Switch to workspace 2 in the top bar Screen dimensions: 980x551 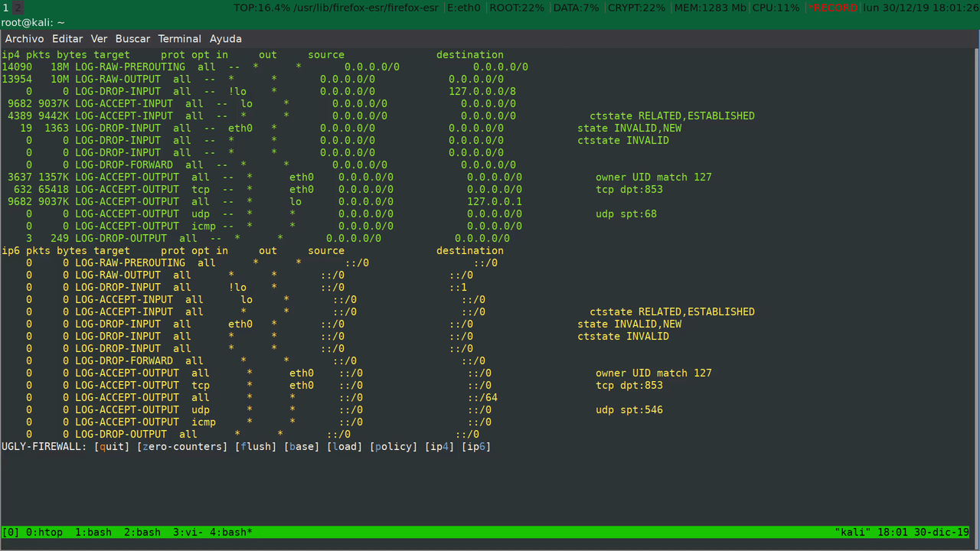pos(18,8)
